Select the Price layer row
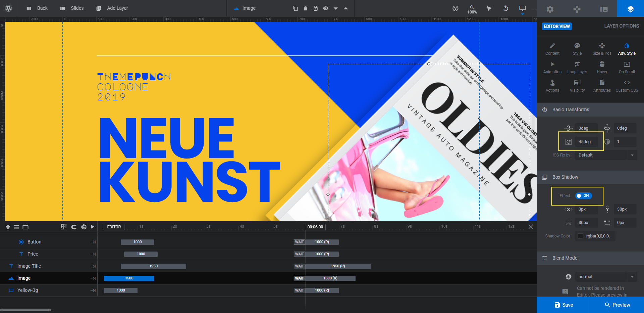This screenshot has height=313, width=644. pos(49,254)
